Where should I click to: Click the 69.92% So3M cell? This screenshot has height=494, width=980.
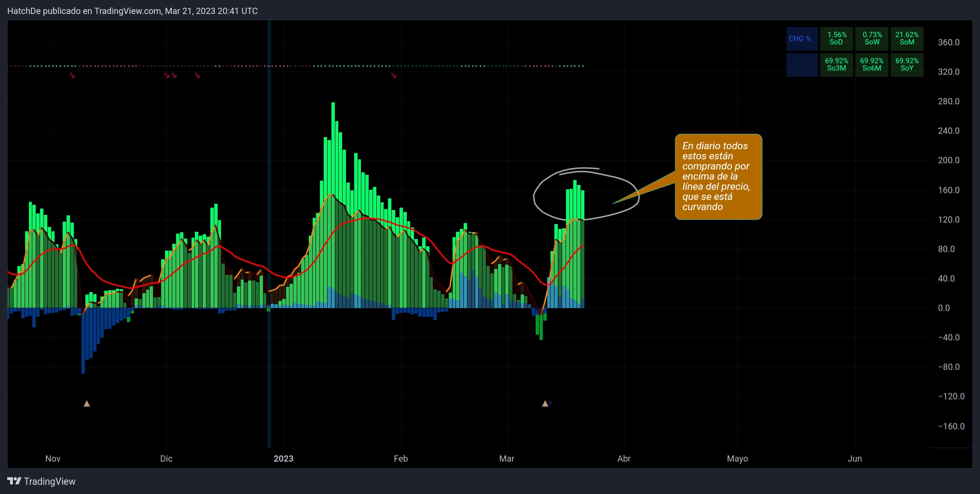(837, 65)
